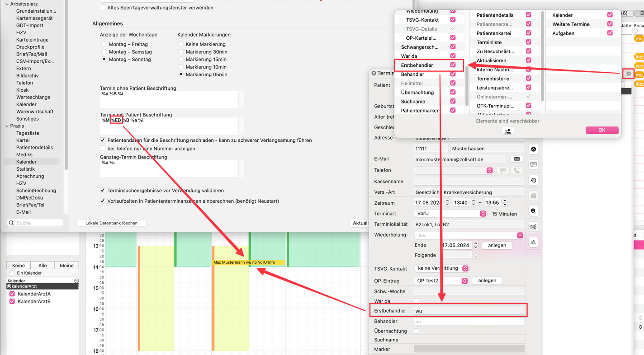Image resolution: width=644 pixels, height=355 pixels.
Task: Click the 'Ganztag-Termin Beschriftung' text field
Action: tap(169, 168)
